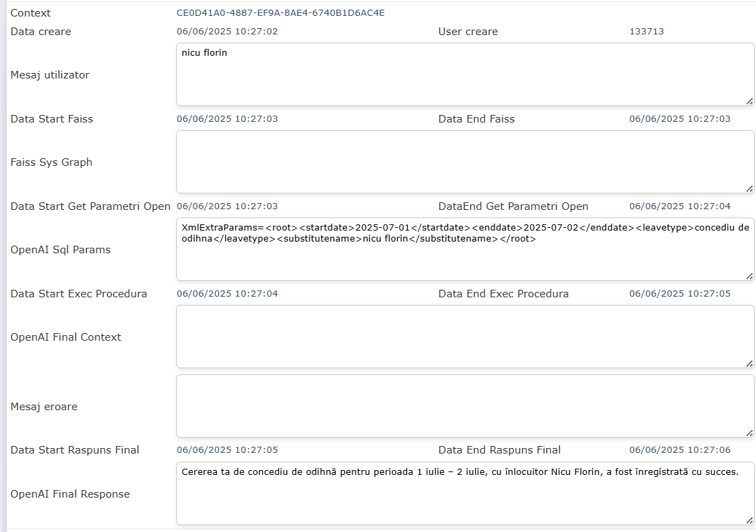Click resize grip of Mesaj eroare box
The width and height of the screenshot is (756, 532).
pos(749,433)
